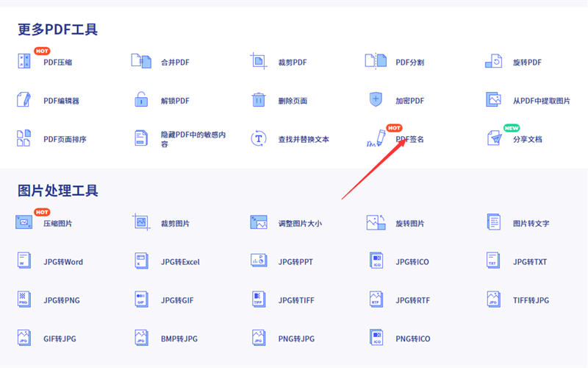The image size is (588, 368).
Task: Click the 解锁PDF unlock padlock icon
Action: [140, 100]
